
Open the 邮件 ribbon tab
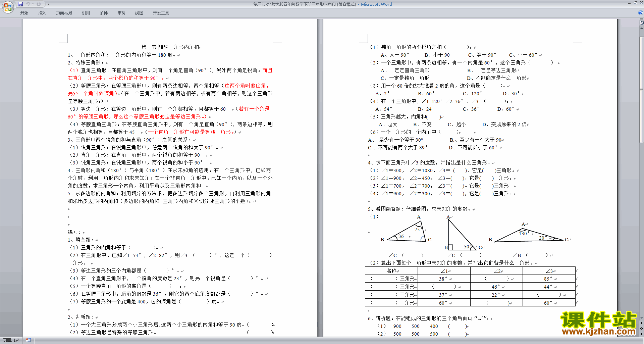[104, 13]
